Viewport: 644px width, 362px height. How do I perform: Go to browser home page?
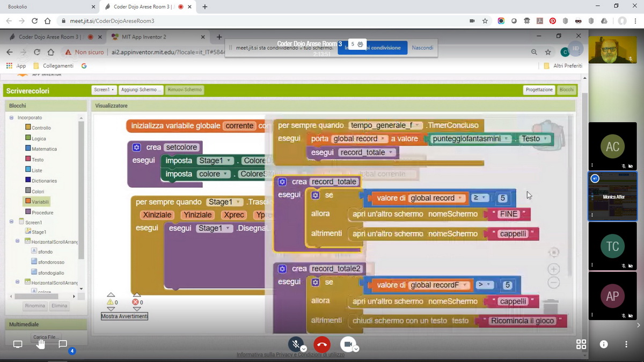pos(48,21)
